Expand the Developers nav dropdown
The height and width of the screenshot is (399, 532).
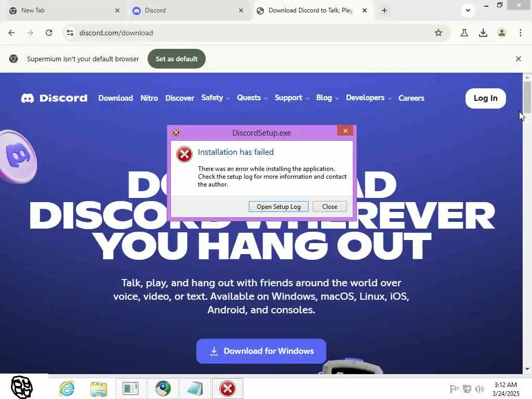point(369,98)
